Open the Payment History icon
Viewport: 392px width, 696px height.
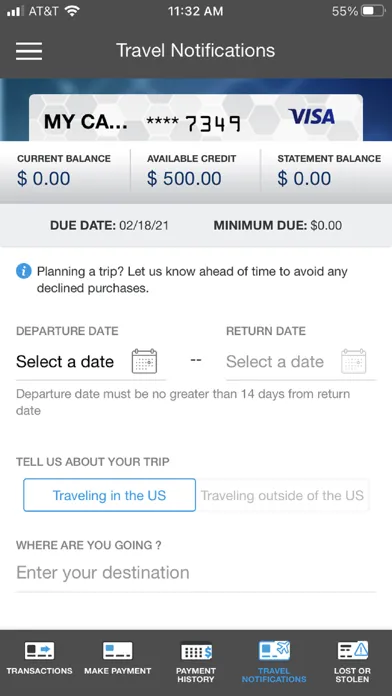point(196,652)
